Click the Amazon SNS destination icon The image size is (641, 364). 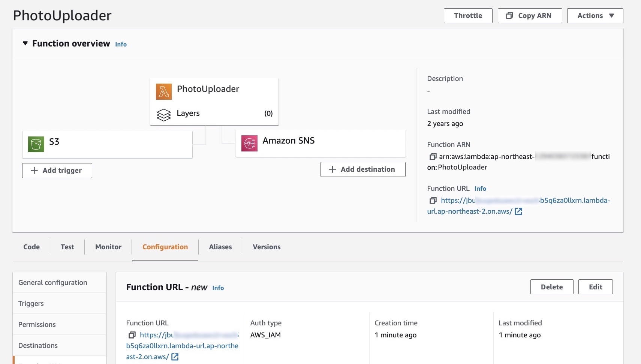(x=250, y=143)
